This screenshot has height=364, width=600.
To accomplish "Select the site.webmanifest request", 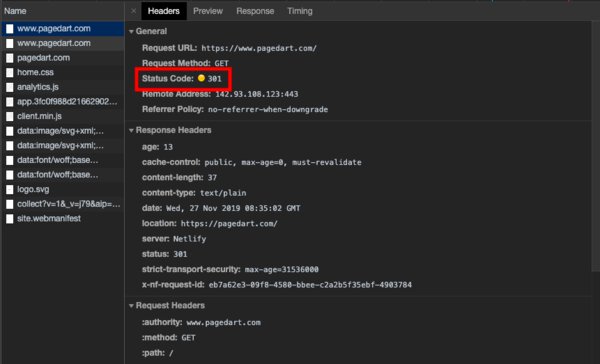I will tap(63, 219).
